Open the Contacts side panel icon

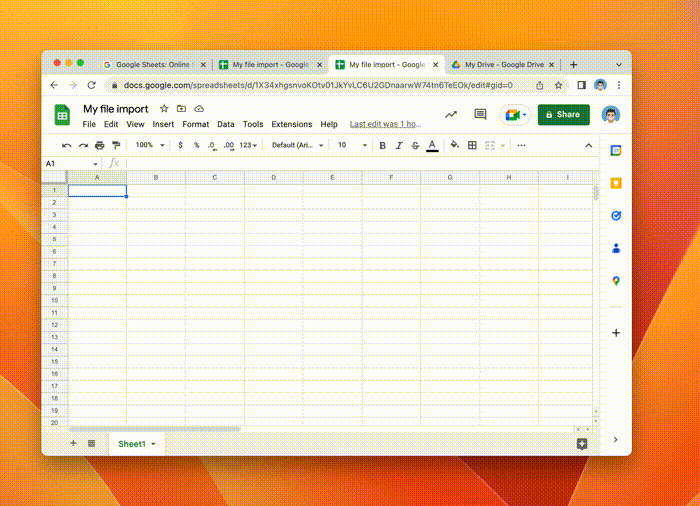coord(616,248)
